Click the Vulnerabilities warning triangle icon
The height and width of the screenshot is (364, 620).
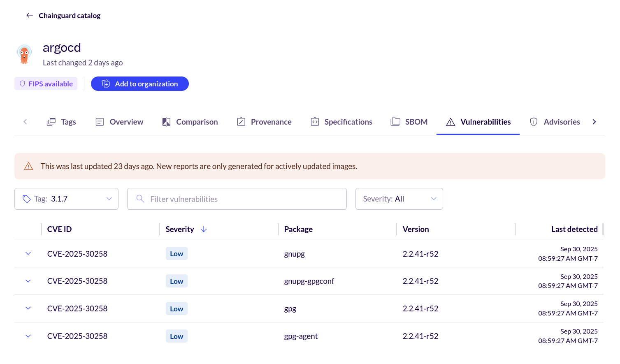[450, 122]
